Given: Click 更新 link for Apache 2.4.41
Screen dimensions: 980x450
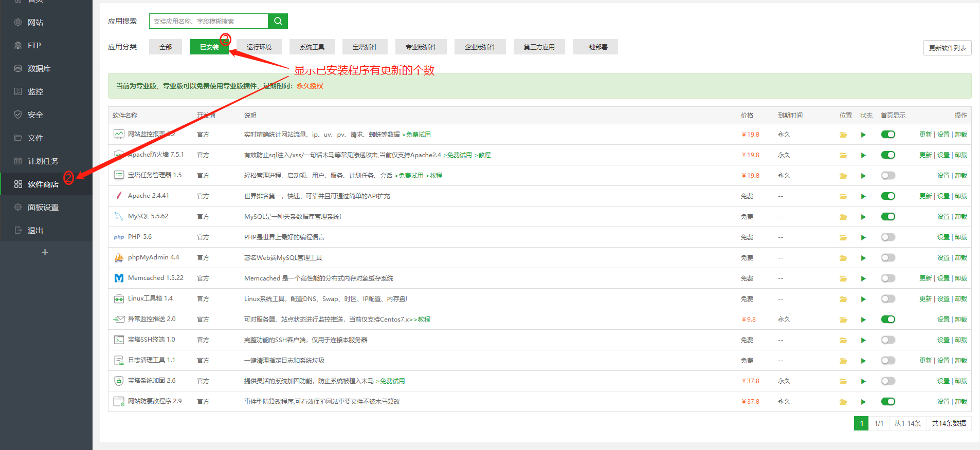Looking at the screenshot, I should tap(925, 196).
